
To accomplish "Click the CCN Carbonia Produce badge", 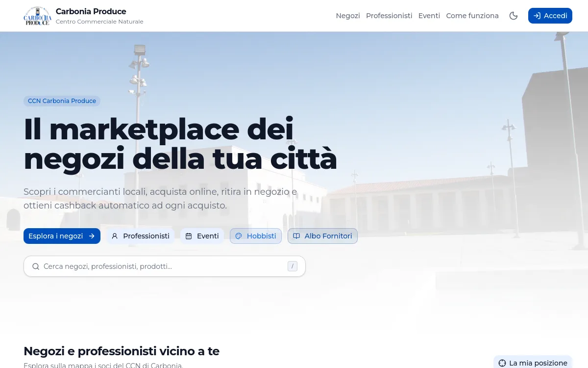I will (x=62, y=101).
